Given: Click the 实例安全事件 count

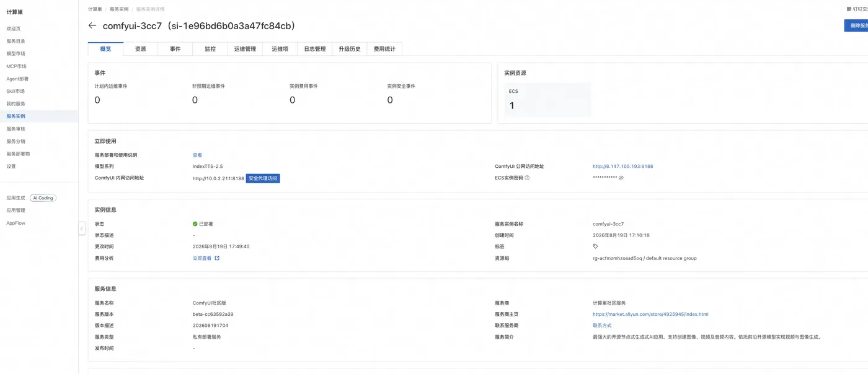Looking at the screenshot, I should [x=390, y=100].
